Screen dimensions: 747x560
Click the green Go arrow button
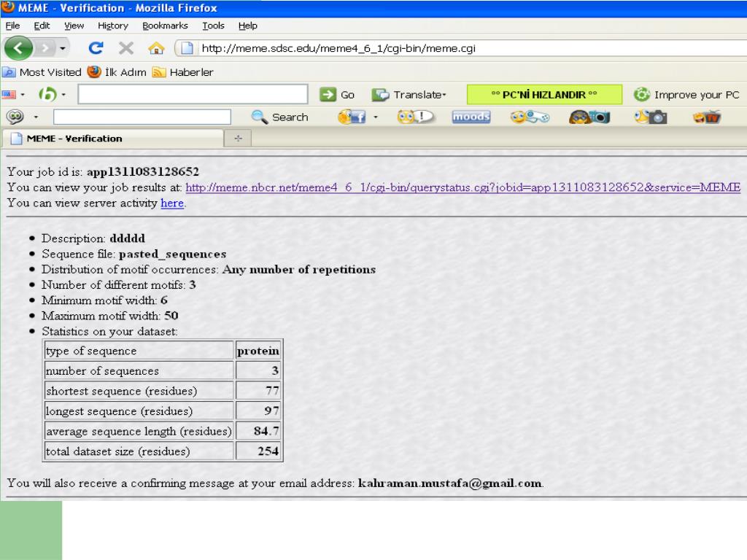pyautogui.click(x=337, y=95)
